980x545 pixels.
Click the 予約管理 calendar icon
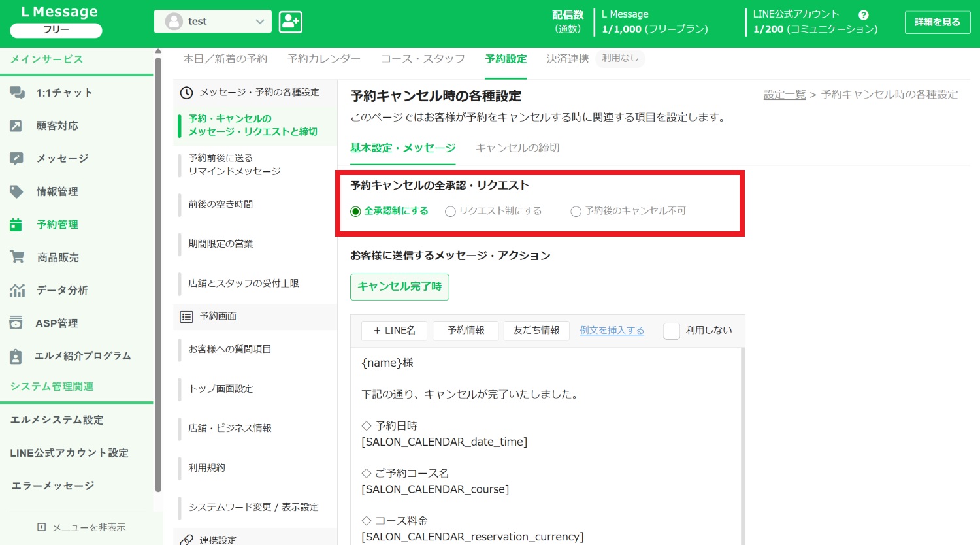pyautogui.click(x=16, y=224)
